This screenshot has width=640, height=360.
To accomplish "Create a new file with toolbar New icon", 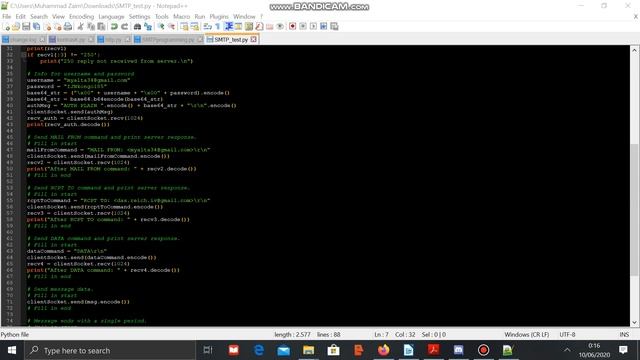I will tap(7, 27).
